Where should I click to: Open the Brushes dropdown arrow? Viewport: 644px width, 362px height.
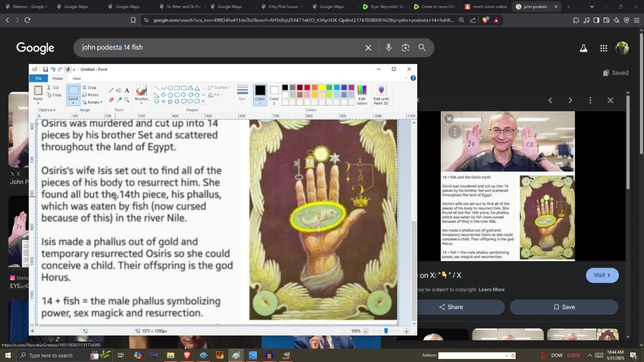(x=141, y=102)
